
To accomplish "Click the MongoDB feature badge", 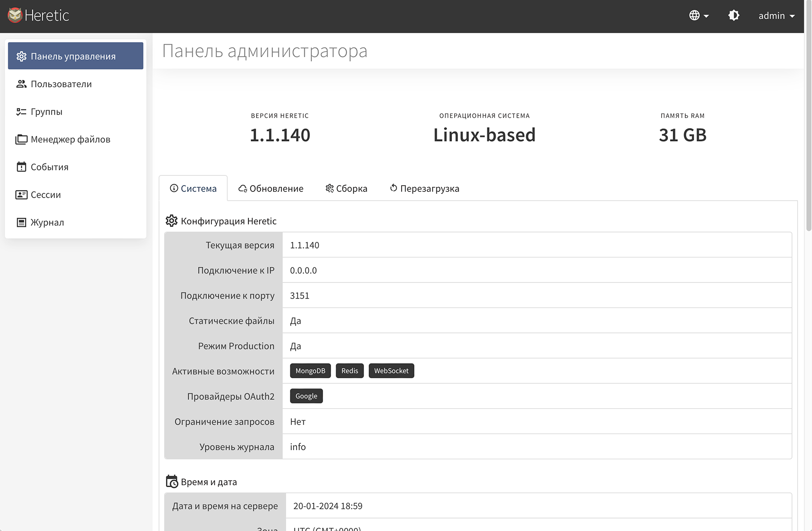I will pos(311,371).
